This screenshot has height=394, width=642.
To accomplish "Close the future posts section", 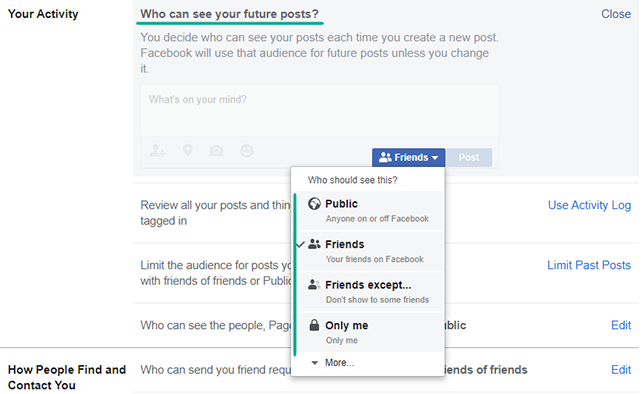I will click(x=616, y=14).
